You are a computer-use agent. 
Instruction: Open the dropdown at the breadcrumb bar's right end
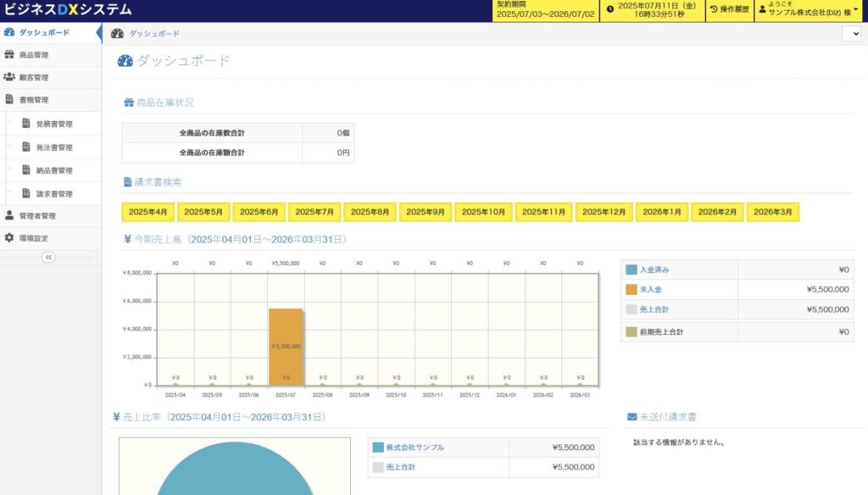[852, 34]
